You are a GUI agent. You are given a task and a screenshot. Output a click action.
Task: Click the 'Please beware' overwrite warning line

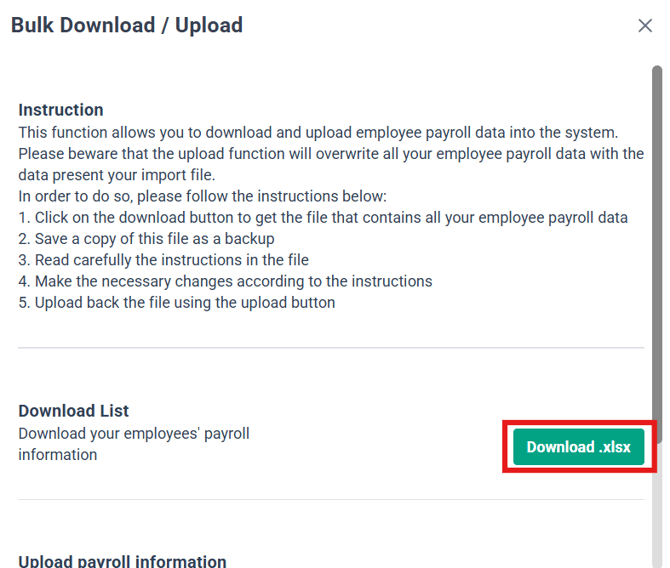pyautogui.click(x=331, y=154)
